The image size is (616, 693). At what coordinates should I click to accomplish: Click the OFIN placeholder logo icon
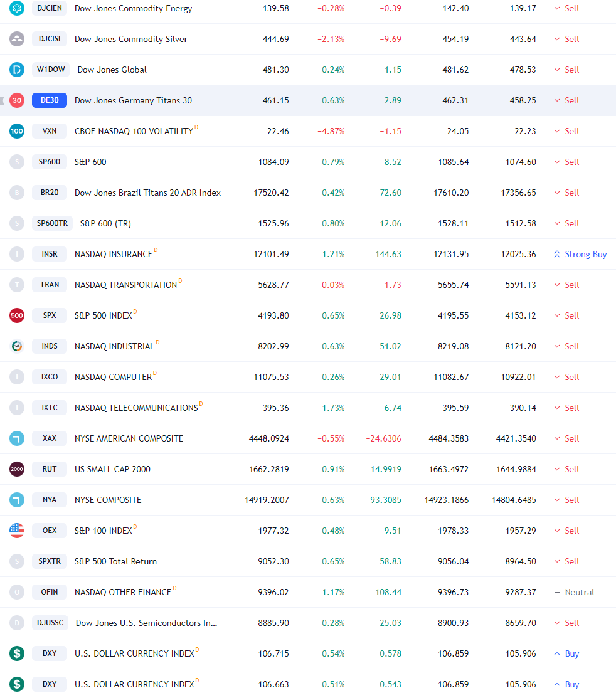[17, 592]
